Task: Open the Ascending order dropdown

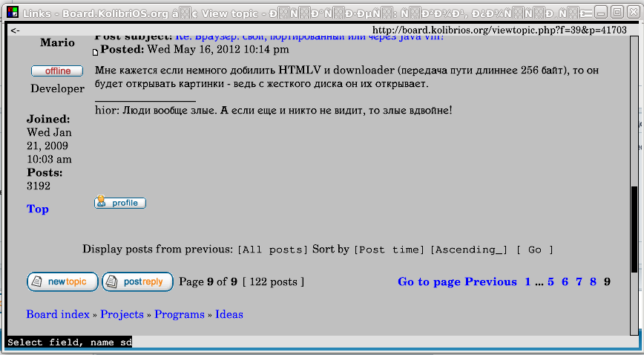Action: point(469,250)
